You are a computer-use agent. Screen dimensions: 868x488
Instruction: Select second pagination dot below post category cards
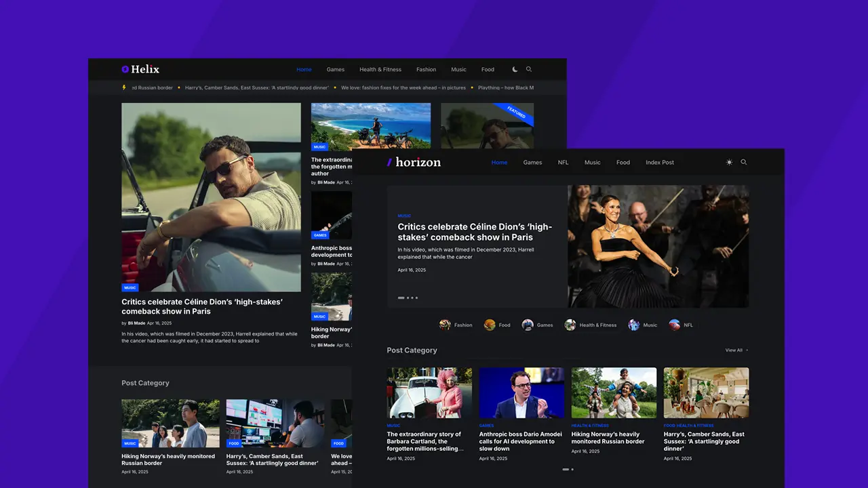point(572,469)
